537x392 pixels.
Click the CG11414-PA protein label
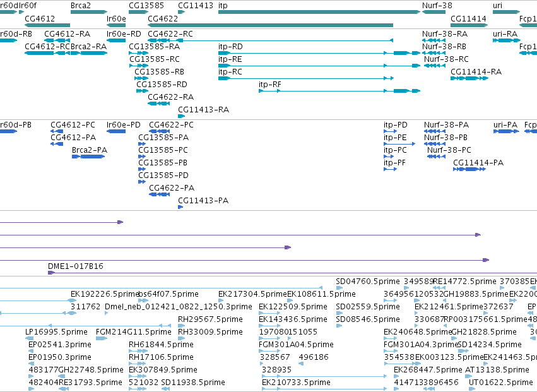pyautogui.click(x=478, y=163)
